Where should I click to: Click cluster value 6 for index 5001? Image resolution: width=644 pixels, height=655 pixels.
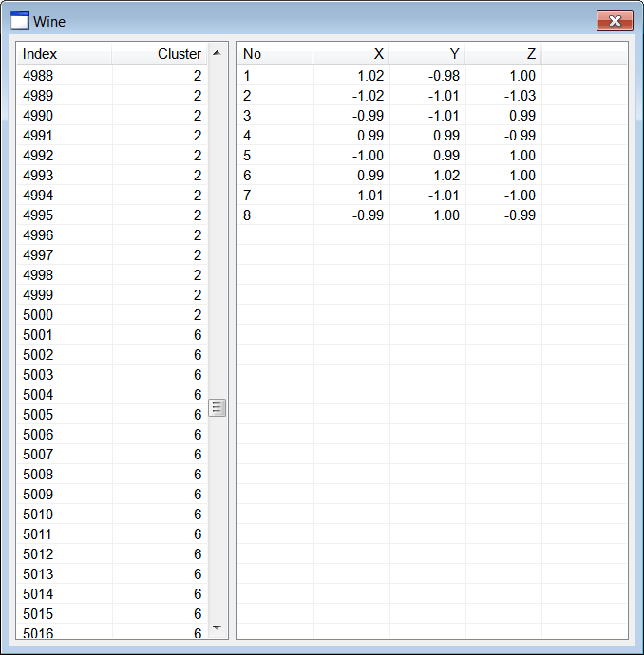pos(198,334)
